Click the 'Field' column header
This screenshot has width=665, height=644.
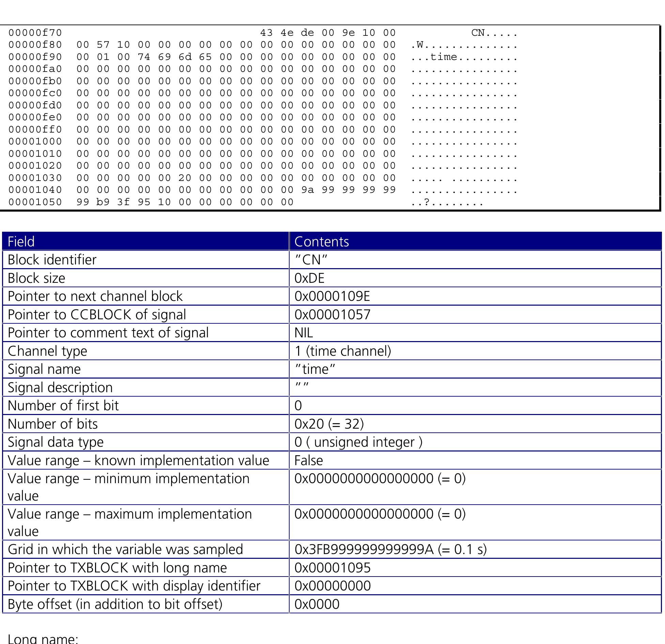[145, 241]
